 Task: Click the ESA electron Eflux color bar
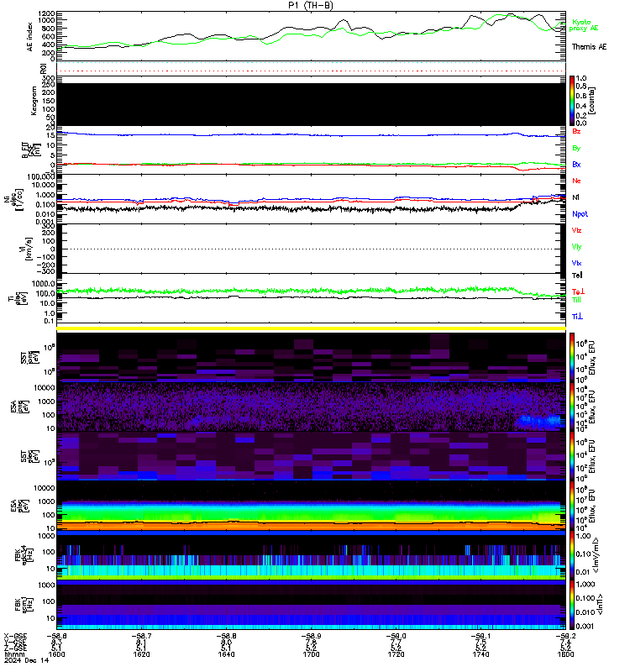pyautogui.click(x=572, y=506)
